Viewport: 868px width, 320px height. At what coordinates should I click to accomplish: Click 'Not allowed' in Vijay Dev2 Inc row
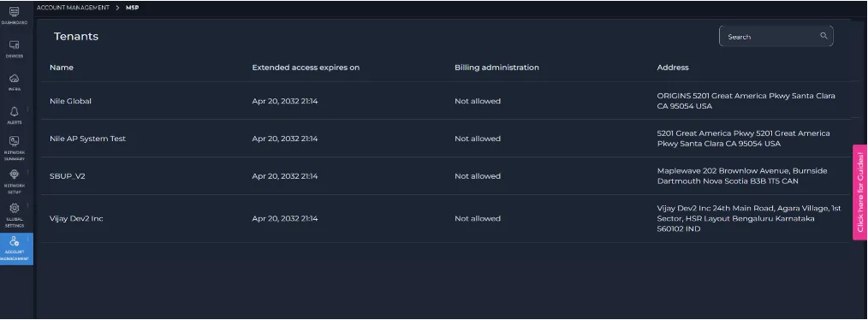click(x=477, y=219)
